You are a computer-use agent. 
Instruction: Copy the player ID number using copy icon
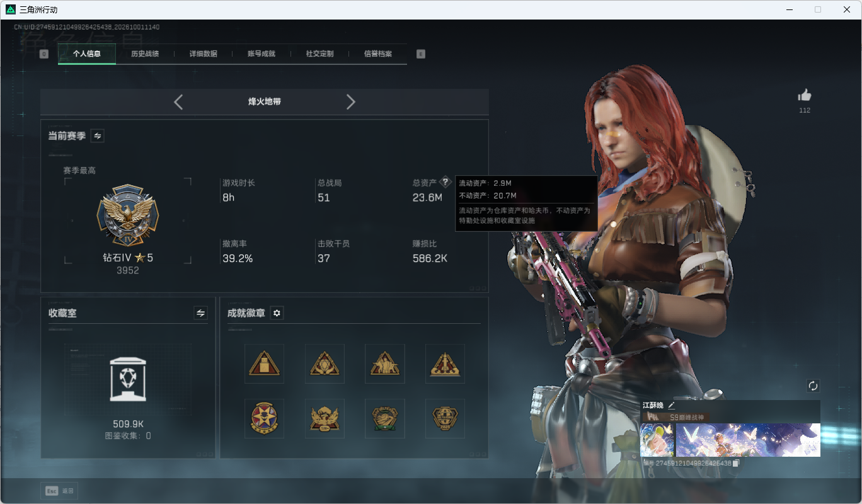click(x=735, y=463)
